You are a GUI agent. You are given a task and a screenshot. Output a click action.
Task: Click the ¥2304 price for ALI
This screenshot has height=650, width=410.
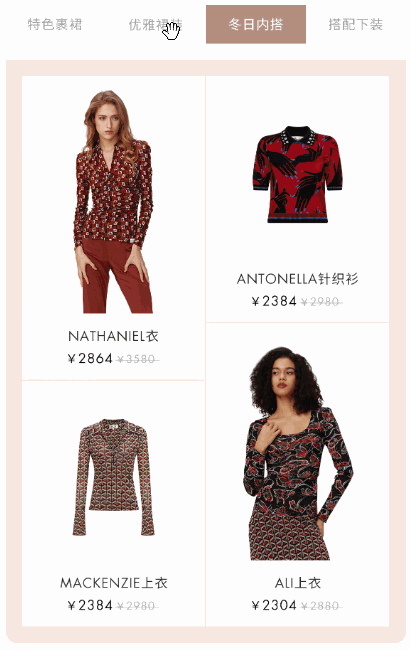click(x=274, y=606)
